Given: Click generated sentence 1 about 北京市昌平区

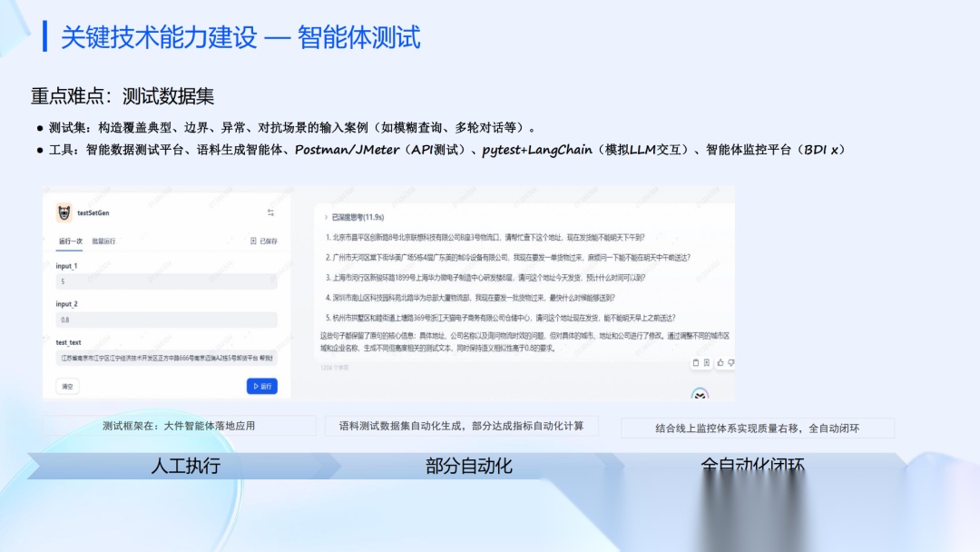Looking at the screenshot, I should (x=485, y=237).
